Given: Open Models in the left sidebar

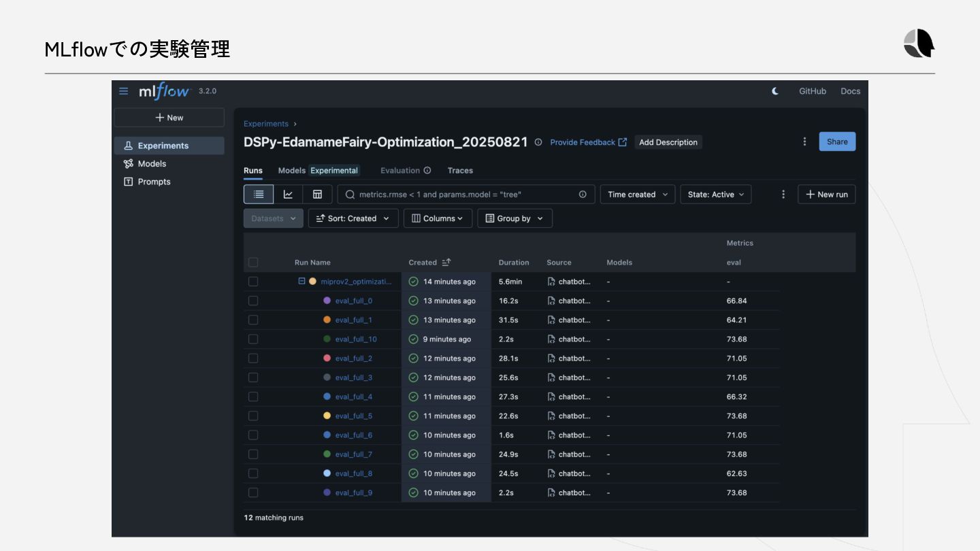Looking at the screenshot, I should (x=152, y=164).
